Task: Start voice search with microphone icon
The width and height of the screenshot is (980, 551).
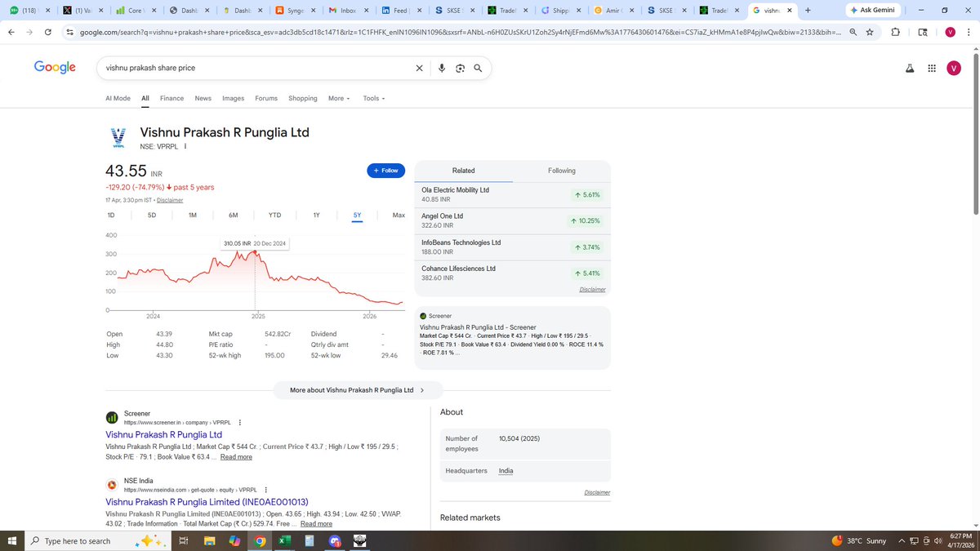Action: pyautogui.click(x=442, y=68)
